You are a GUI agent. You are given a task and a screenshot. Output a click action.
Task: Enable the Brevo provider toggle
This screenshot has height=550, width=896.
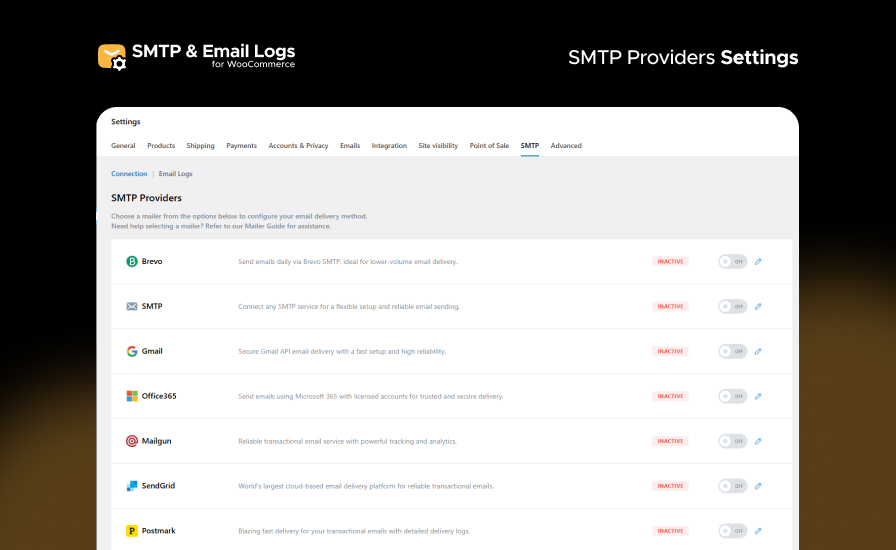733,261
